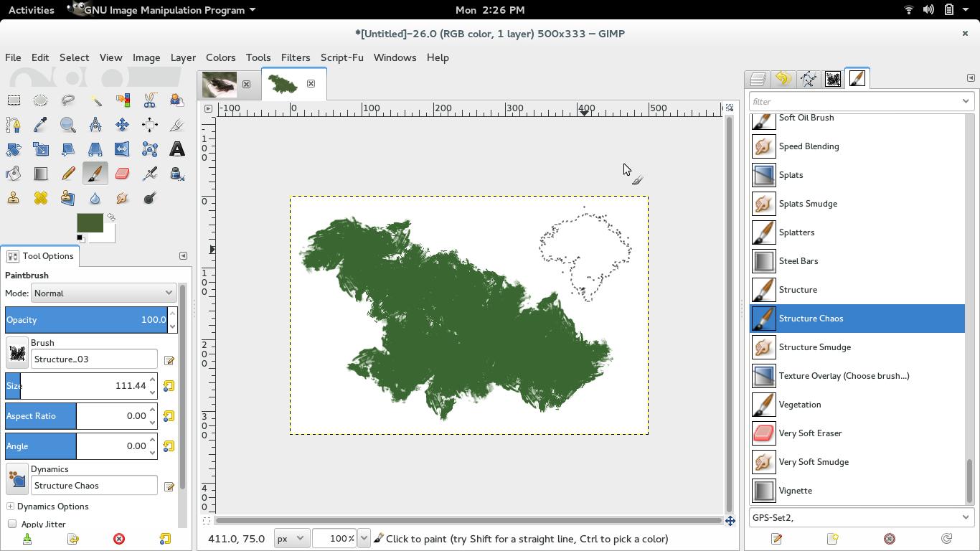Open the Script-Fu menu
The height and width of the screenshot is (551, 980).
pyautogui.click(x=341, y=57)
